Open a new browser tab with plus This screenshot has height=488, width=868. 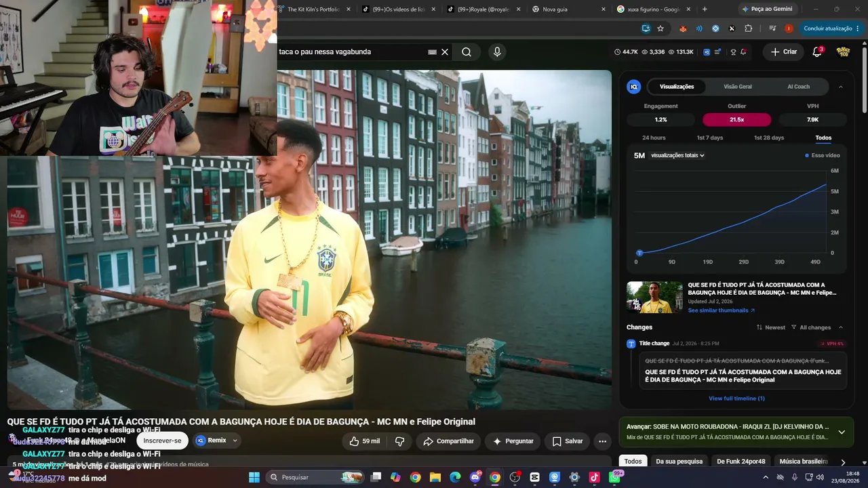(x=705, y=9)
